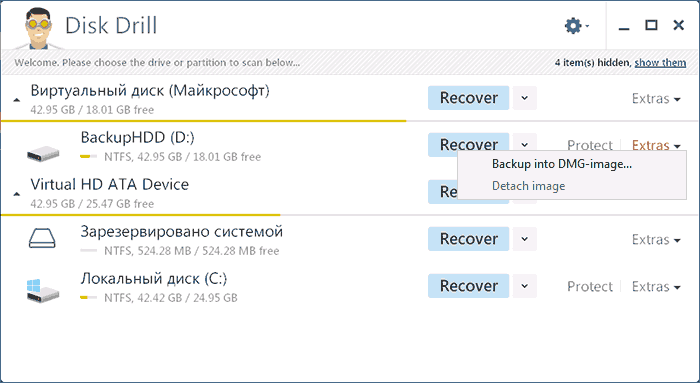
Task: Select the Локальный диск (C:) label
Action: 154,279
